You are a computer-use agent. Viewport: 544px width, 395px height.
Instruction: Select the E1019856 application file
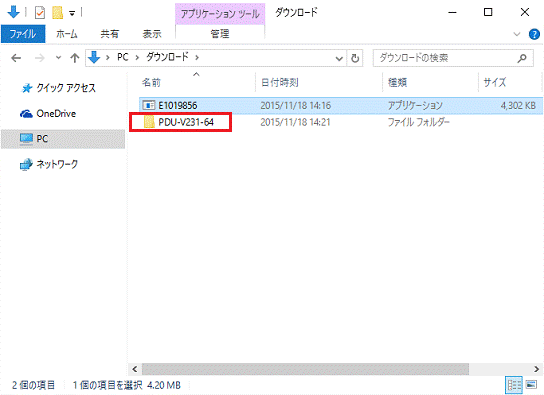pyautogui.click(x=341, y=105)
